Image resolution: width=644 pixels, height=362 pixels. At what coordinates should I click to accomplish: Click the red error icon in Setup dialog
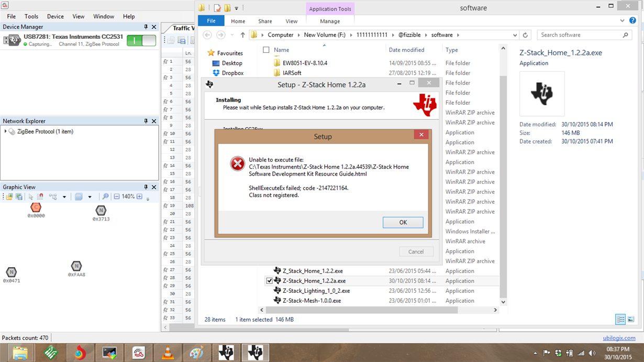237,163
